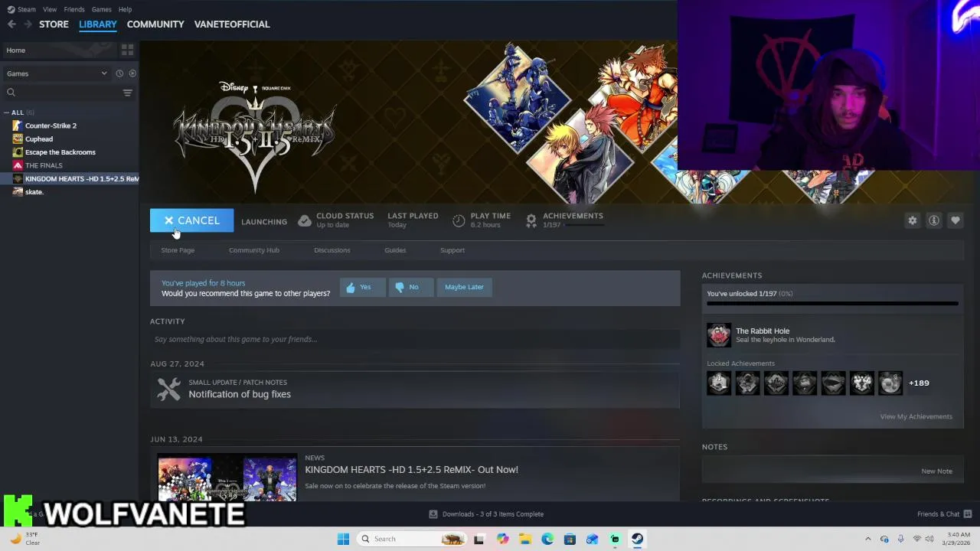The image size is (980, 551).
Task: Open the Kingdom Hearts news thumbnail
Action: tap(227, 479)
